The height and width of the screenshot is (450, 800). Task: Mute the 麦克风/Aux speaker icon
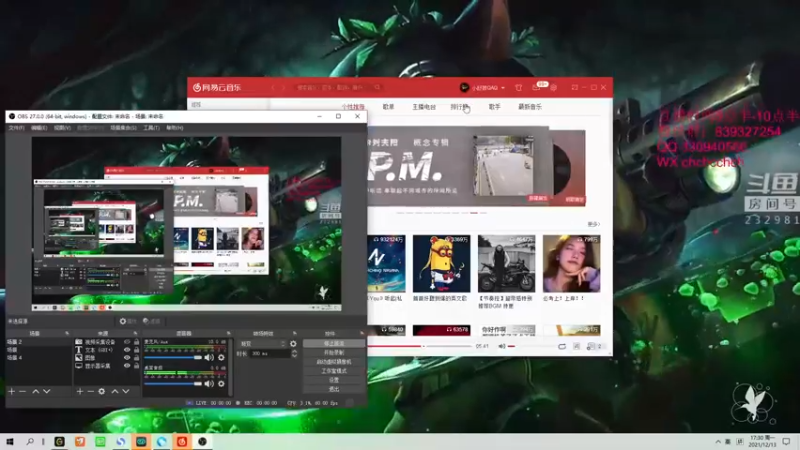(209, 358)
